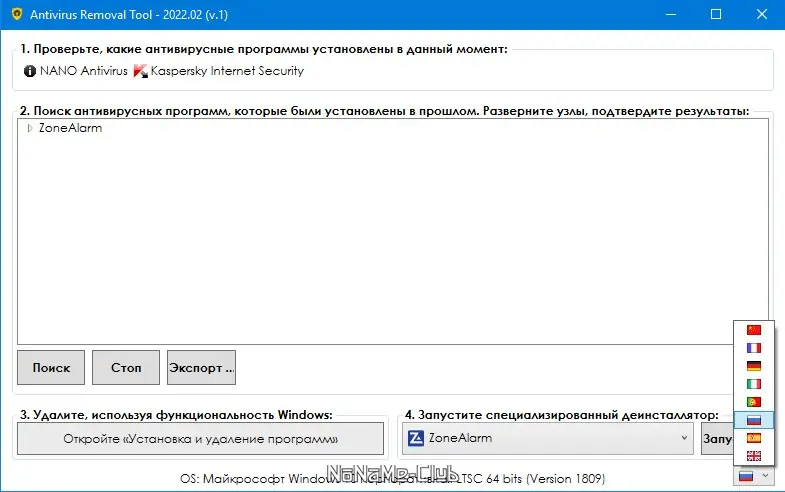This screenshot has height=492, width=785.
Task: Click the Kaspersky Internet Security label
Action: 227,71
